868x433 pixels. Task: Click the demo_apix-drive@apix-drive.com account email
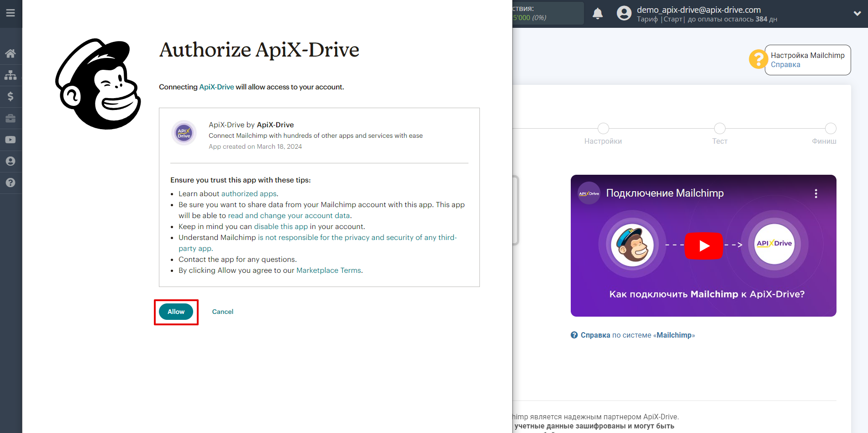coord(699,10)
